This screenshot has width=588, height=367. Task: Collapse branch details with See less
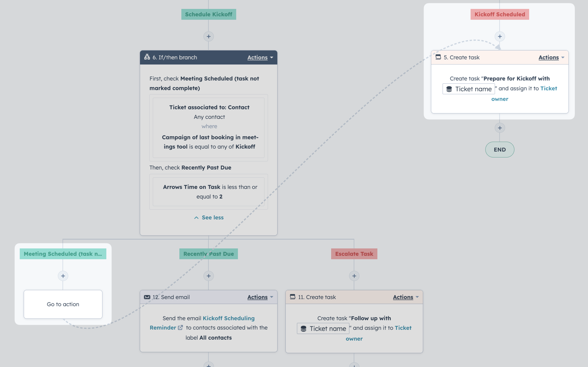209,218
